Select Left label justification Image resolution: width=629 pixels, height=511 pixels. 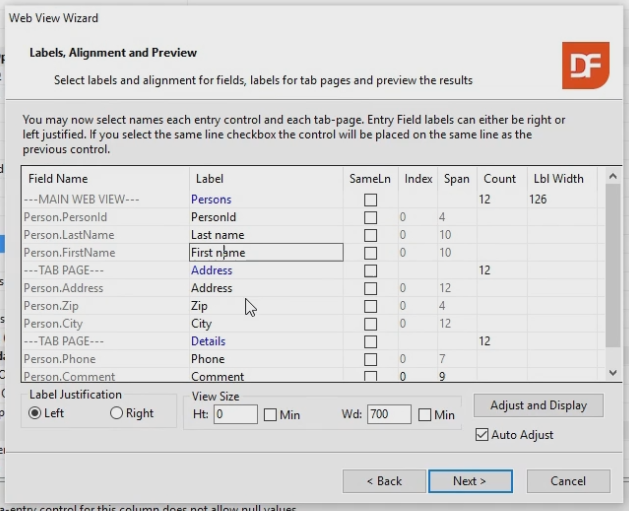[x=36, y=414]
